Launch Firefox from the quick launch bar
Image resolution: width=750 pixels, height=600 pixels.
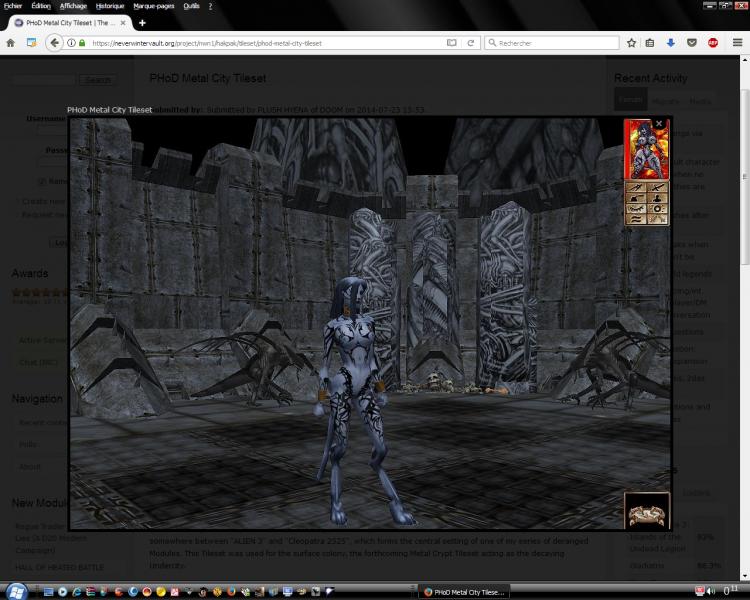[231, 592]
